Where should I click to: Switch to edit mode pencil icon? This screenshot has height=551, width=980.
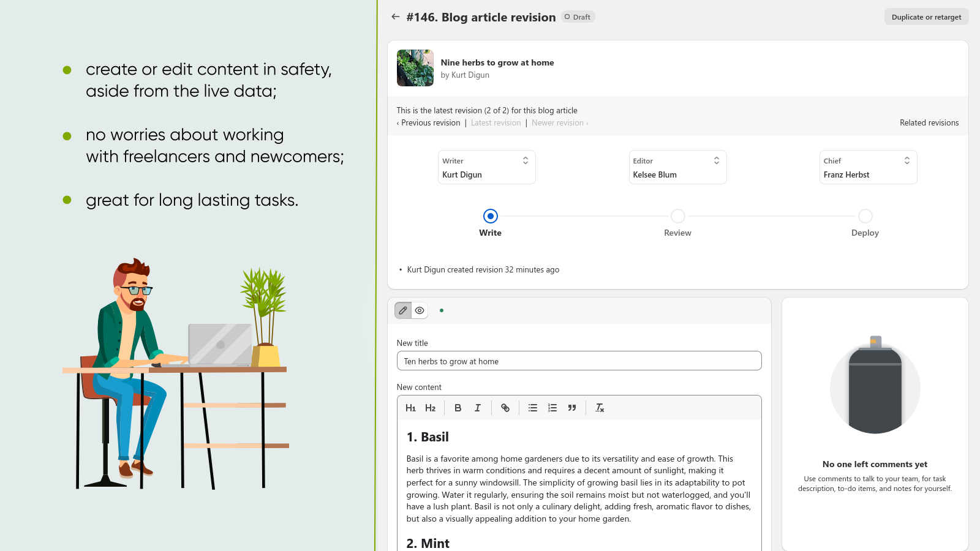[x=403, y=310]
